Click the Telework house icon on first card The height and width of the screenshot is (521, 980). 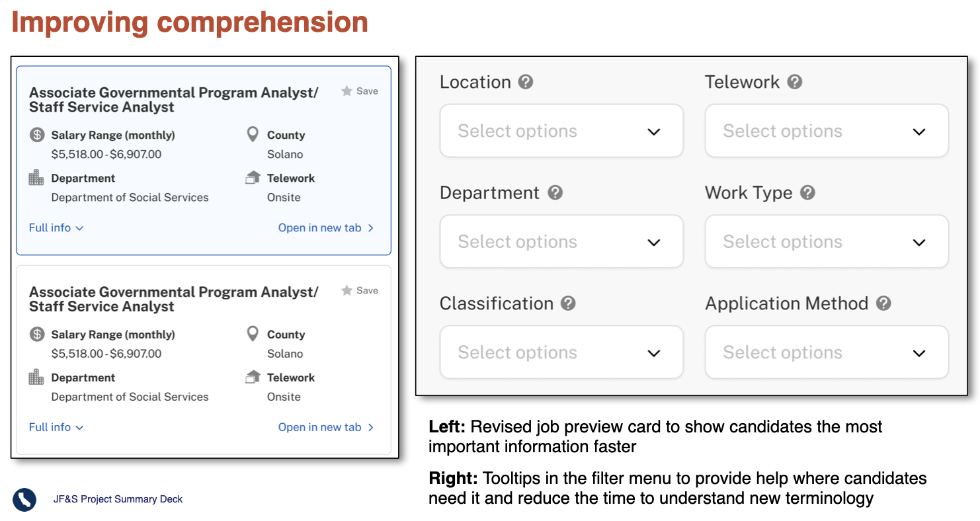253,177
